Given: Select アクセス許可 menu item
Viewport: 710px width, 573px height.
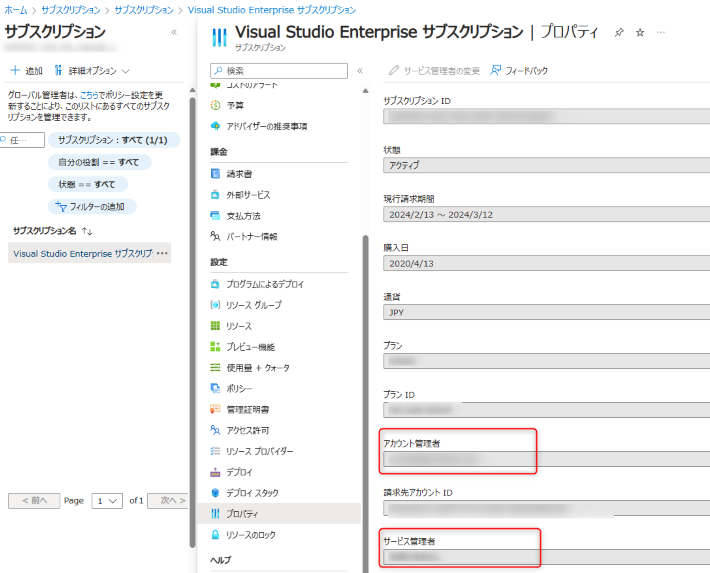Looking at the screenshot, I should coord(246,430).
